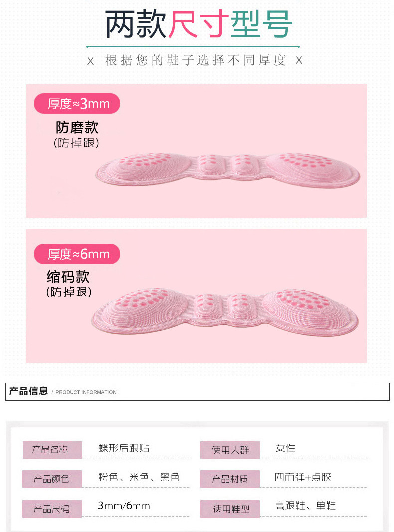
Task: Click the 高跟鞋、单鞋 shoe type value
Action: 305,506
